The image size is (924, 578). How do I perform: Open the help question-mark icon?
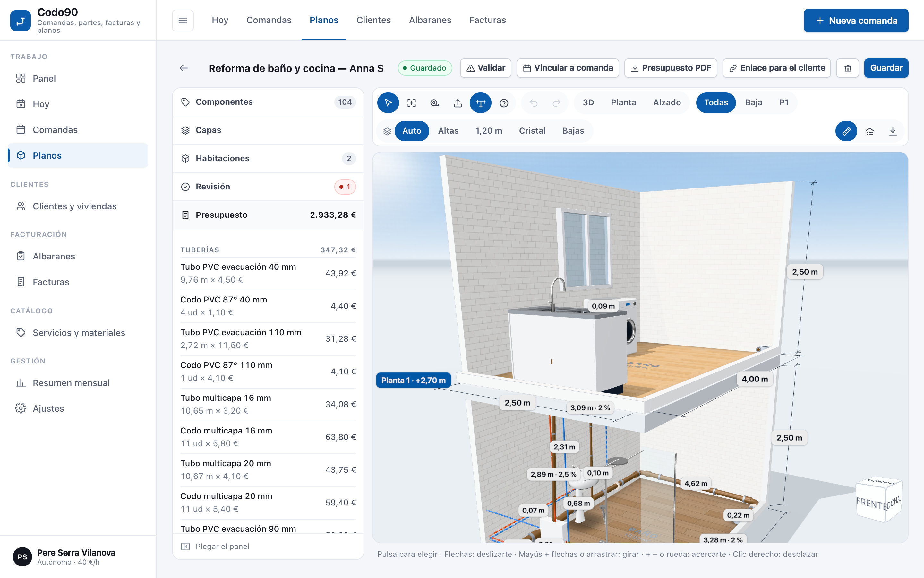point(504,103)
